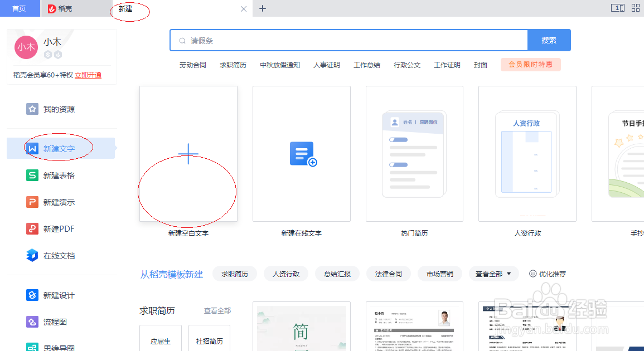Select the 应届生 category button
644x351 pixels.
click(161, 338)
